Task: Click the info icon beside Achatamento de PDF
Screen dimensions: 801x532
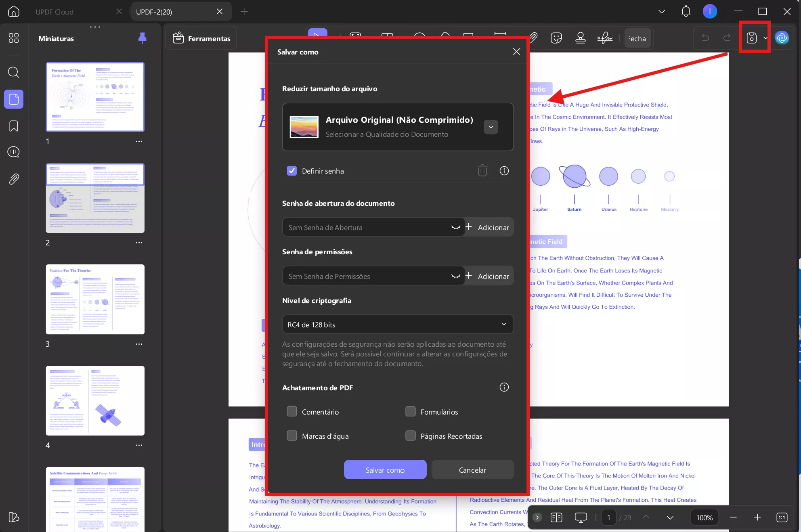Action: pos(504,387)
